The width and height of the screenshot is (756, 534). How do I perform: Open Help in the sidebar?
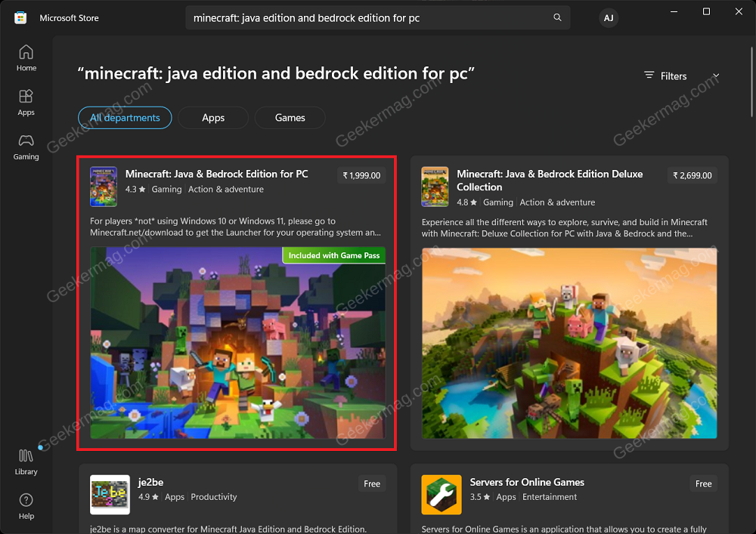tap(26, 507)
